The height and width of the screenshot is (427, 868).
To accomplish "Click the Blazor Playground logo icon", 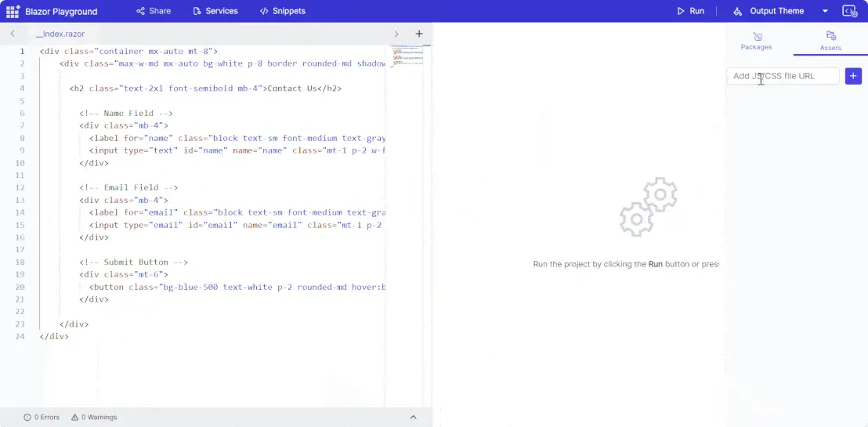I will click(13, 11).
